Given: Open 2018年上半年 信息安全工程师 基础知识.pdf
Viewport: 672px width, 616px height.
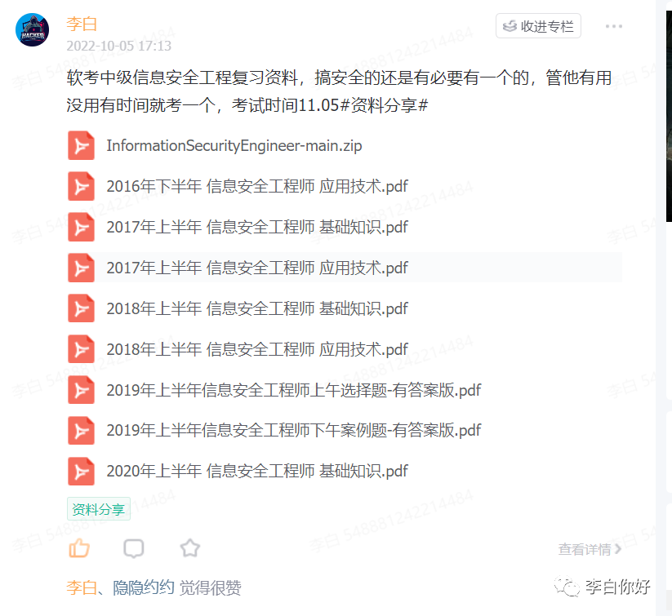Looking at the screenshot, I should pyautogui.click(x=257, y=308).
